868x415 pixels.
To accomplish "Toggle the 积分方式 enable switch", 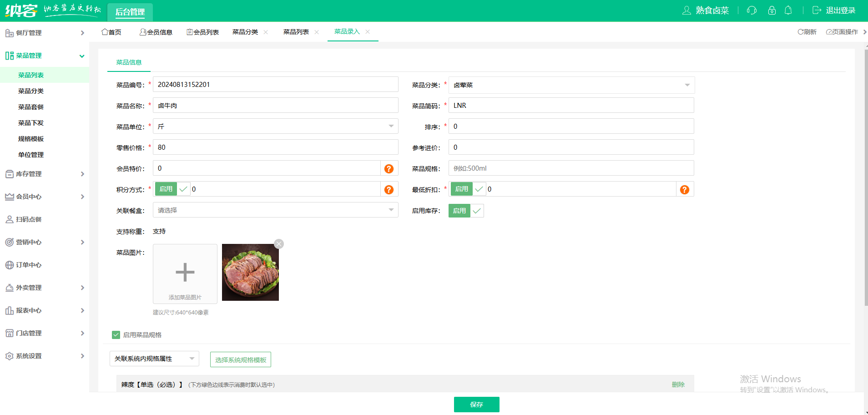I will pos(172,189).
